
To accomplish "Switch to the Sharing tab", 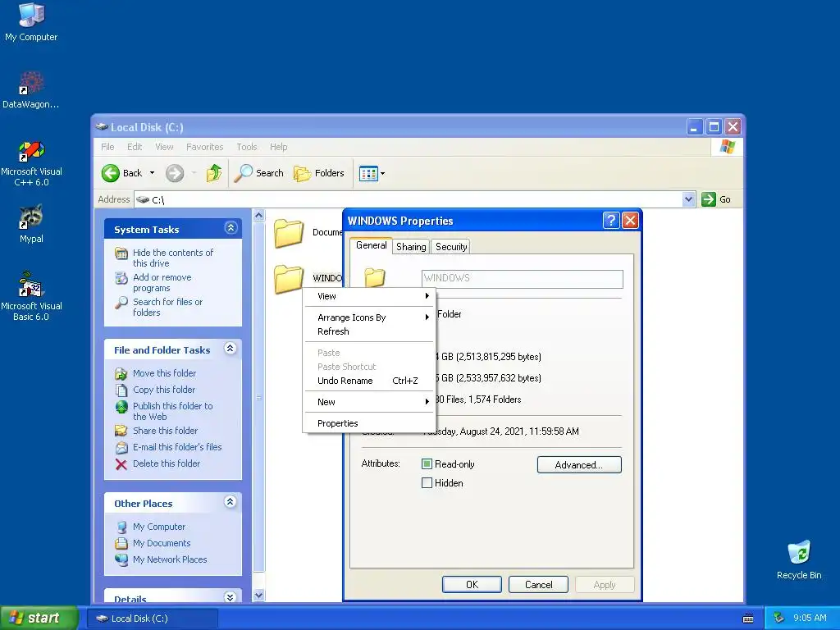I will point(411,247).
